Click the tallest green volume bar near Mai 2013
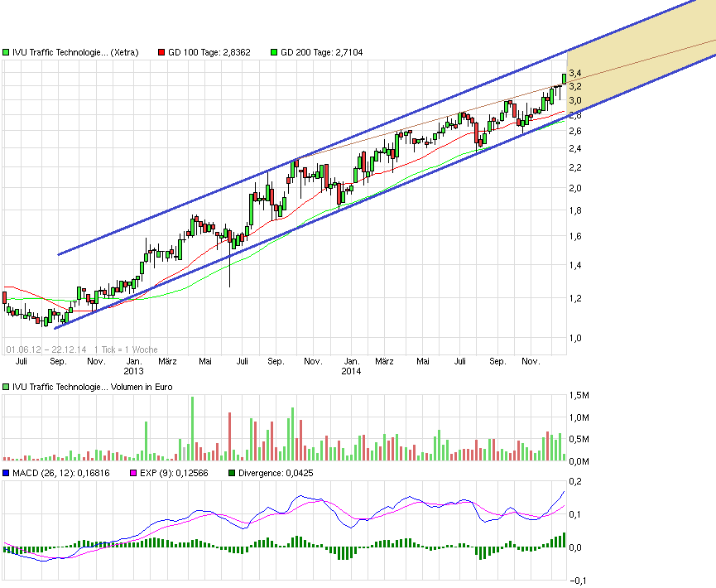Screen dimensions: 716x588 pyautogui.click(x=192, y=428)
